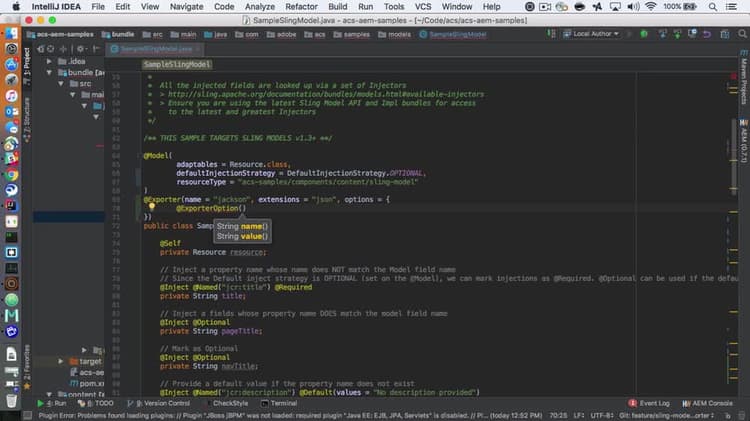The height and width of the screenshot is (421, 750).
Task: Select String value() in the completion popup
Action: 242,236
